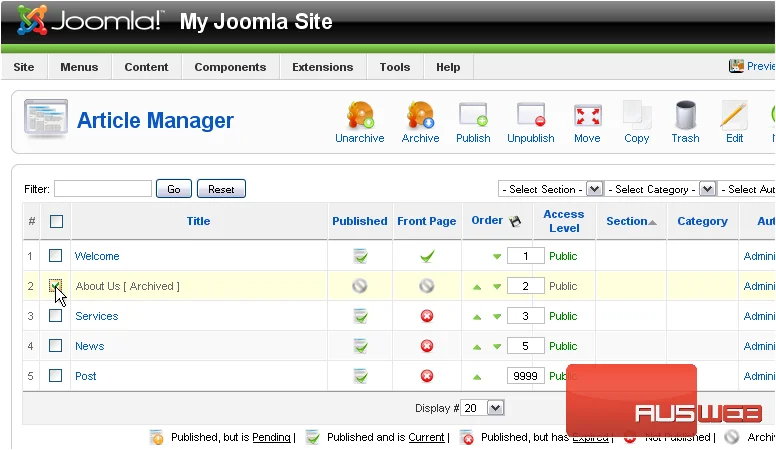Uncheck the About Us article checkbox
Image resolution: width=776 pixels, height=450 pixels.
[55, 286]
